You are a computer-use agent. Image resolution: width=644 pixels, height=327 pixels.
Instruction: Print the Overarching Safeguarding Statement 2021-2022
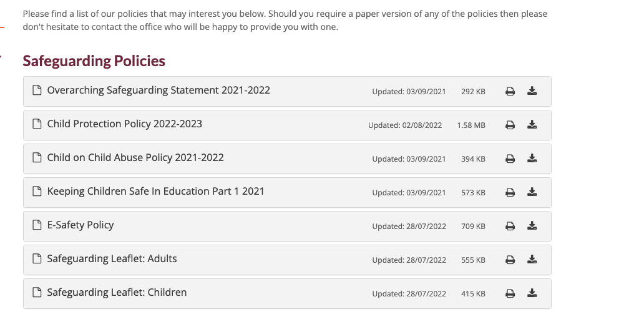tap(510, 91)
